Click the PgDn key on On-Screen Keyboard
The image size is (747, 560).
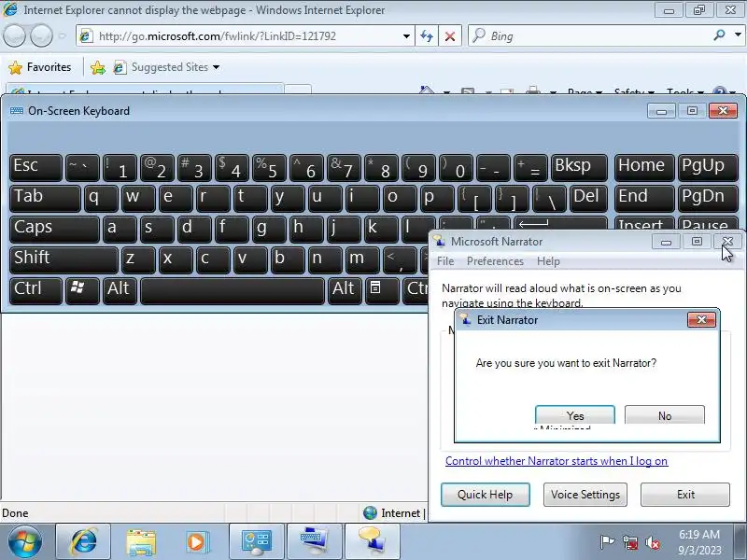[x=708, y=199]
